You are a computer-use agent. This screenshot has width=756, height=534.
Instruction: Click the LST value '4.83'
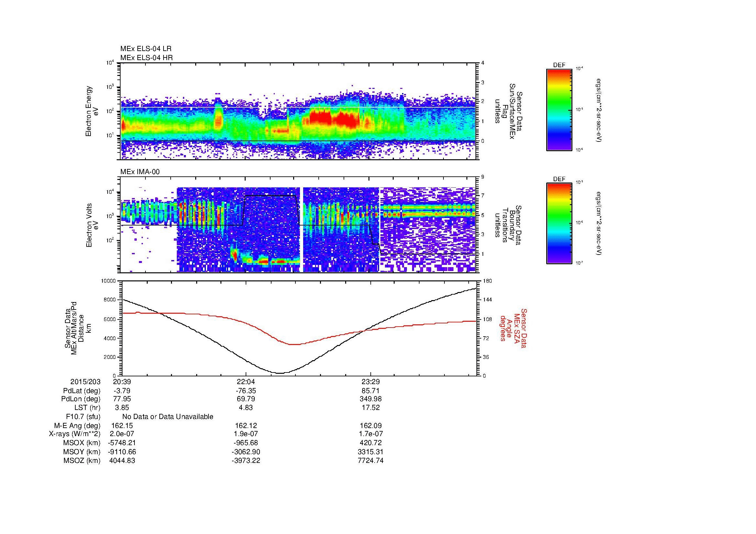tap(246, 408)
